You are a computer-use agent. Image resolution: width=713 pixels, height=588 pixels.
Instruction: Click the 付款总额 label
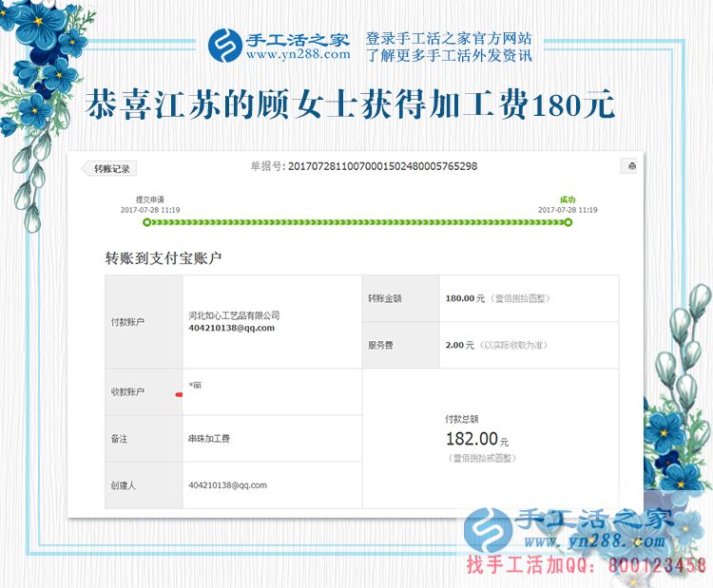click(x=461, y=419)
